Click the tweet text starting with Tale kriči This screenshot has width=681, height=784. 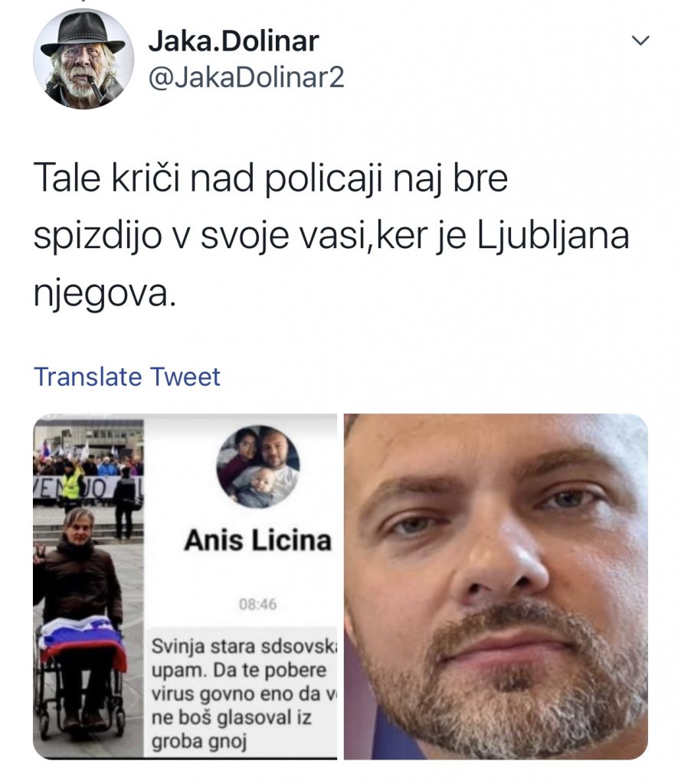[x=330, y=235]
